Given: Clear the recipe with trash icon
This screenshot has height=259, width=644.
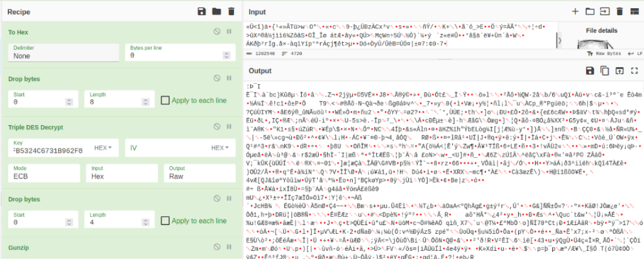Looking at the screenshot, I should tap(231, 11).
